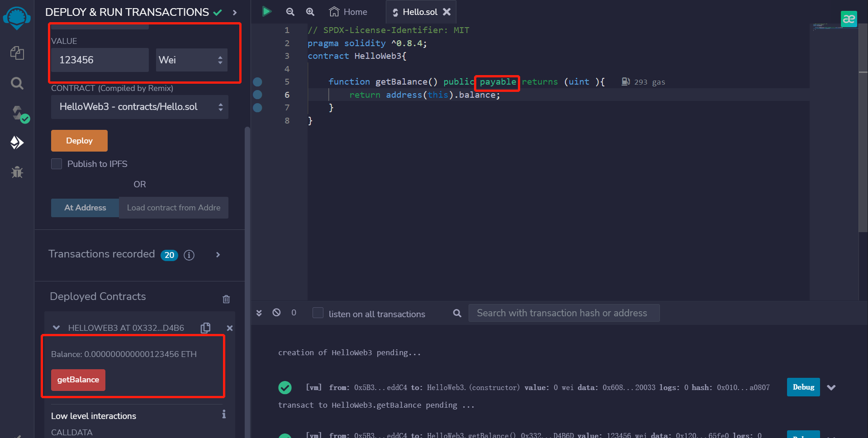This screenshot has width=868, height=438.
Task: Click the info icon beside Transactions recorded
Action: [x=189, y=255]
